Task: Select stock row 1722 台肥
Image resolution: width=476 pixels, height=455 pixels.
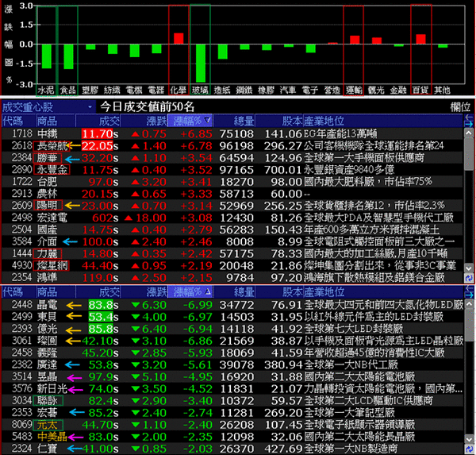Action: tap(232, 182)
